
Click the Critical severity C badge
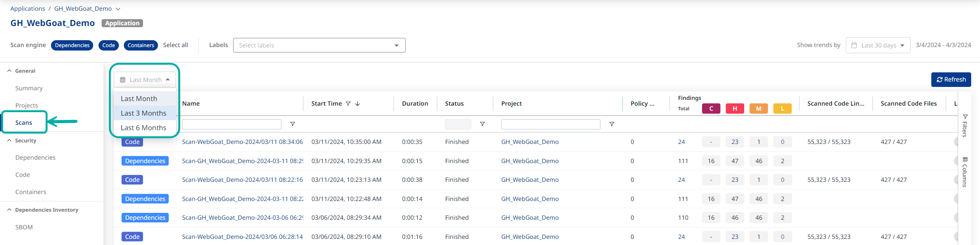[711, 109]
